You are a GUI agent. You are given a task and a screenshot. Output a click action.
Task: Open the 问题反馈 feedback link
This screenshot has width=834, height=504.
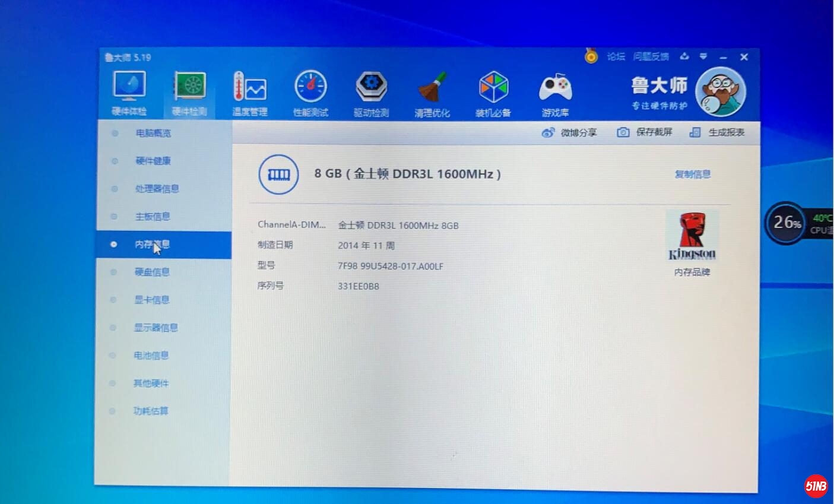(651, 56)
